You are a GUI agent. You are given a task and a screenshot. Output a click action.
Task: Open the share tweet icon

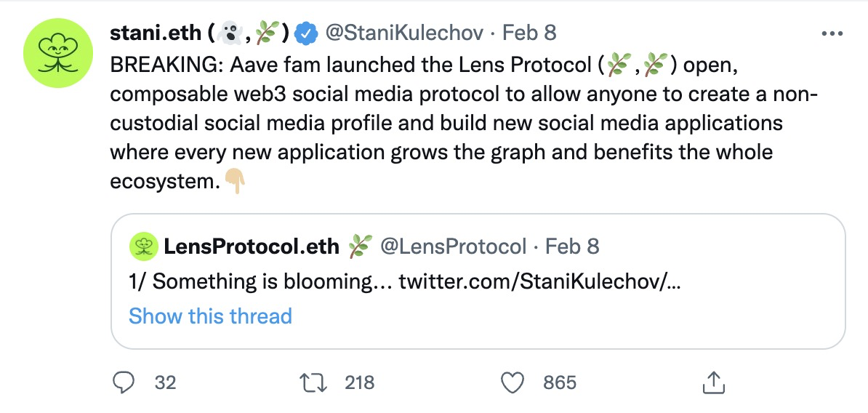coord(713,382)
